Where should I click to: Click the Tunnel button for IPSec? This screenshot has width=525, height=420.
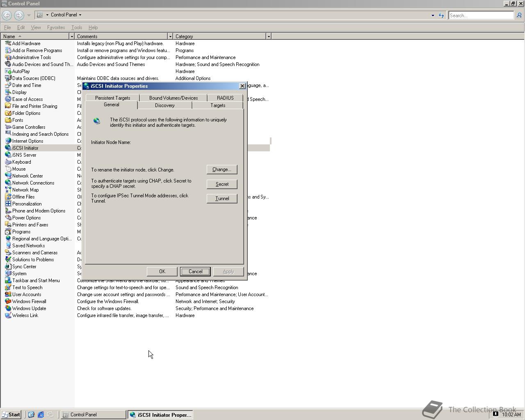pyautogui.click(x=222, y=199)
